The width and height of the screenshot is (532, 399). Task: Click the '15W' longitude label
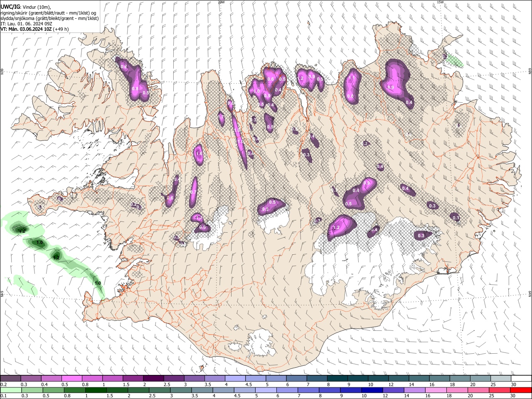pyautogui.click(x=440, y=2)
